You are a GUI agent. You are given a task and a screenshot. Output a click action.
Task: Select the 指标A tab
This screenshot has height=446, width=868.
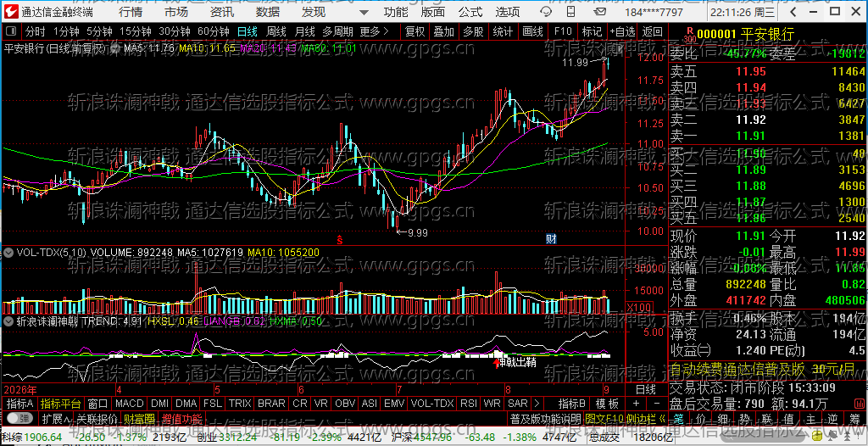(20, 404)
